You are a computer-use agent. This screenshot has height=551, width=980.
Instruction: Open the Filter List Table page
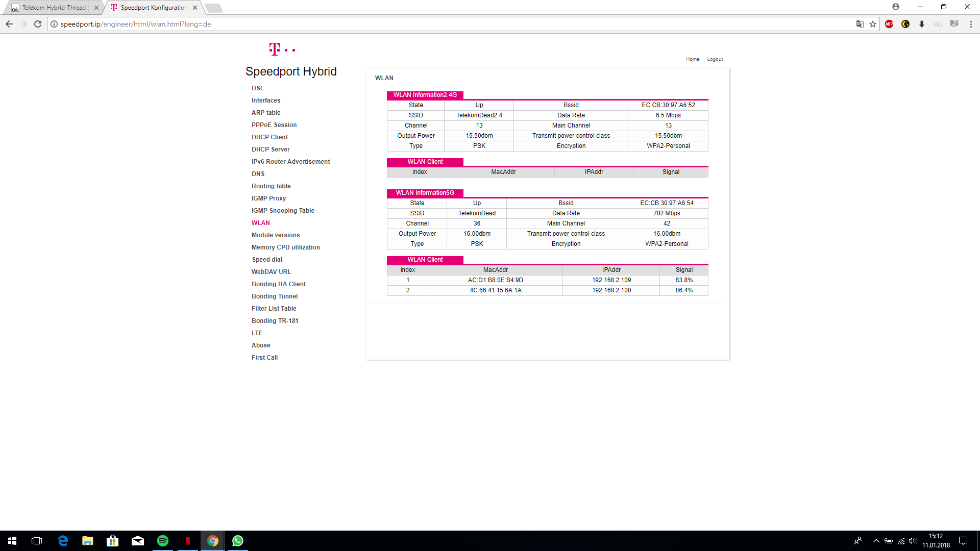point(274,309)
